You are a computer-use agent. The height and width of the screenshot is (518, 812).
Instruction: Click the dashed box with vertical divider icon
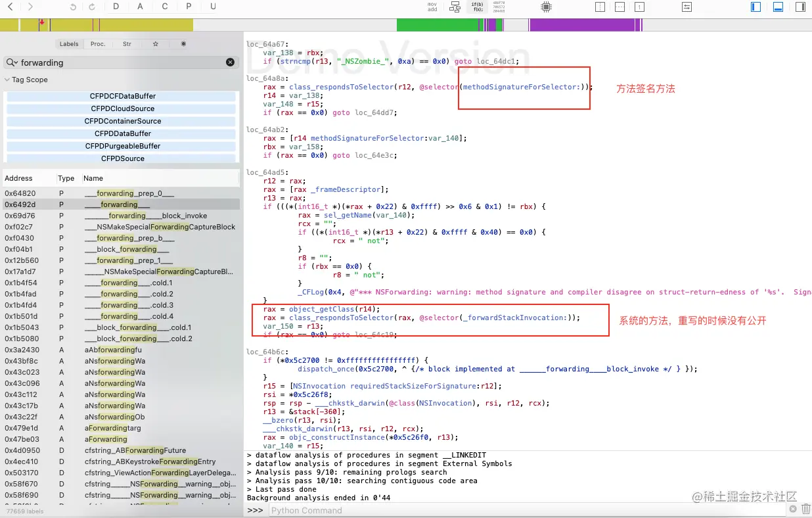pos(600,7)
